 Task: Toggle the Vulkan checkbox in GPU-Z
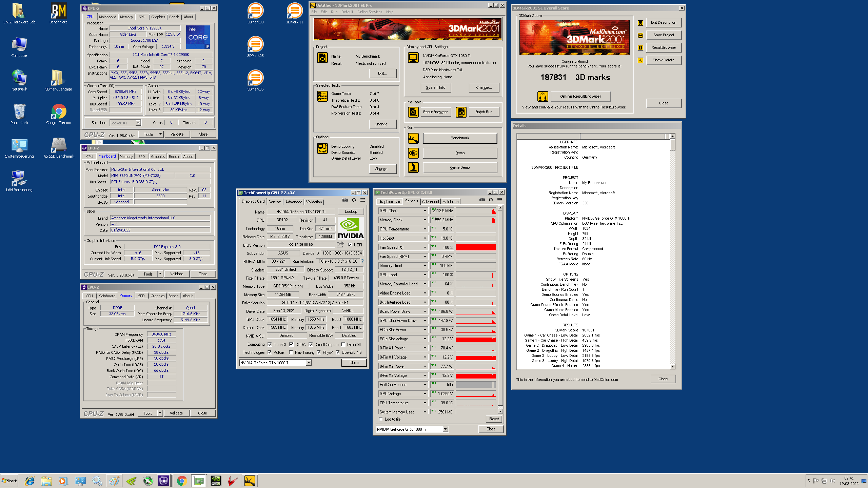tap(270, 352)
